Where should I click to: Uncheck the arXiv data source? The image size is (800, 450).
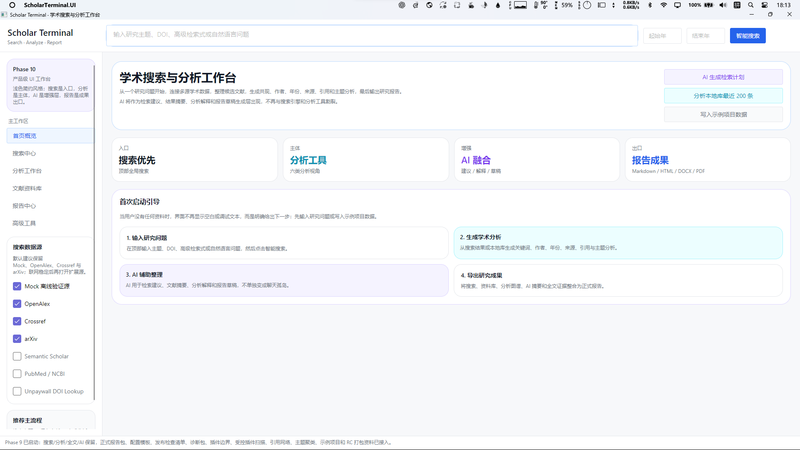point(17,339)
